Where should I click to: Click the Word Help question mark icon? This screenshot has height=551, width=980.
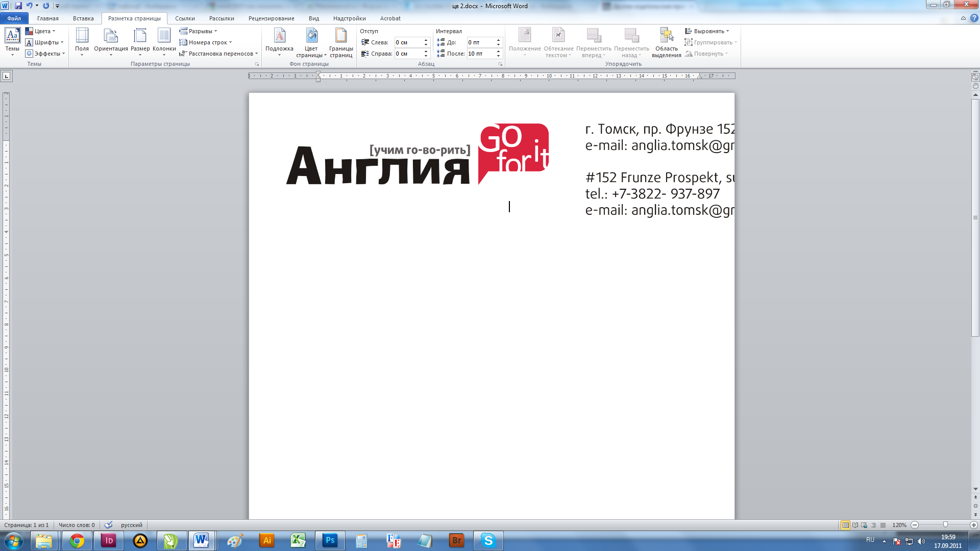click(x=974, y=18)
